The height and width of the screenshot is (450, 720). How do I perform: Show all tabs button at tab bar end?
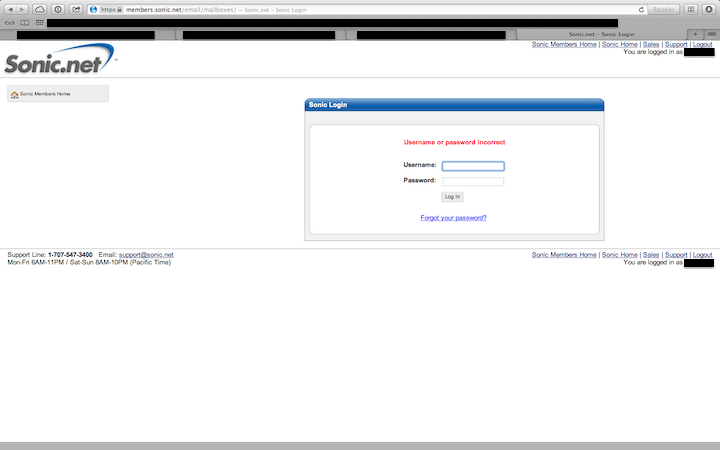coord(711,34)
